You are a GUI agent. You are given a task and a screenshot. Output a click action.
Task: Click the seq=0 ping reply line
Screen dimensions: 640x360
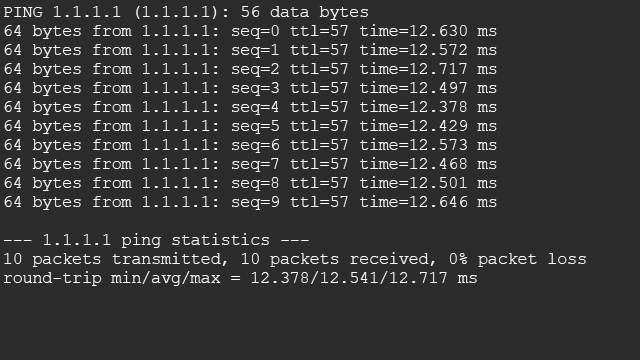[x=250, y=31]
